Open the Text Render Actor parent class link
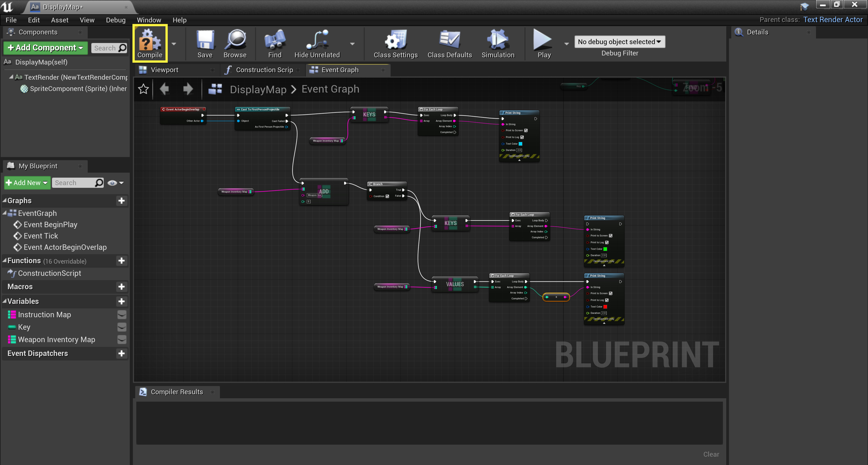868x465 pixels. [x=833, y=19]
